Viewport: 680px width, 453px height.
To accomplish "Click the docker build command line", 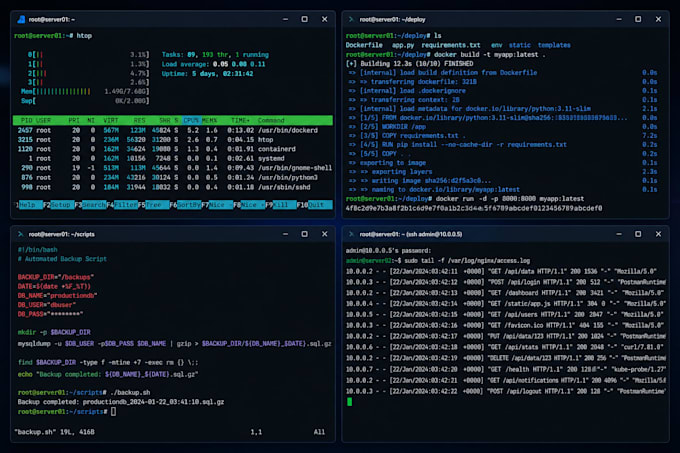I will [x=445, y=55].
